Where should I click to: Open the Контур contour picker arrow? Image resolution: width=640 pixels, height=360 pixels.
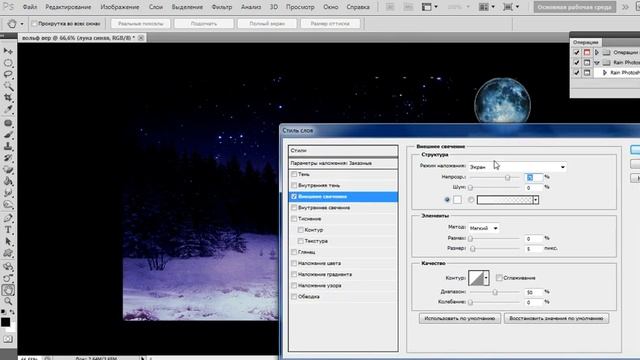pyautogui.click(x=486, y=278)
